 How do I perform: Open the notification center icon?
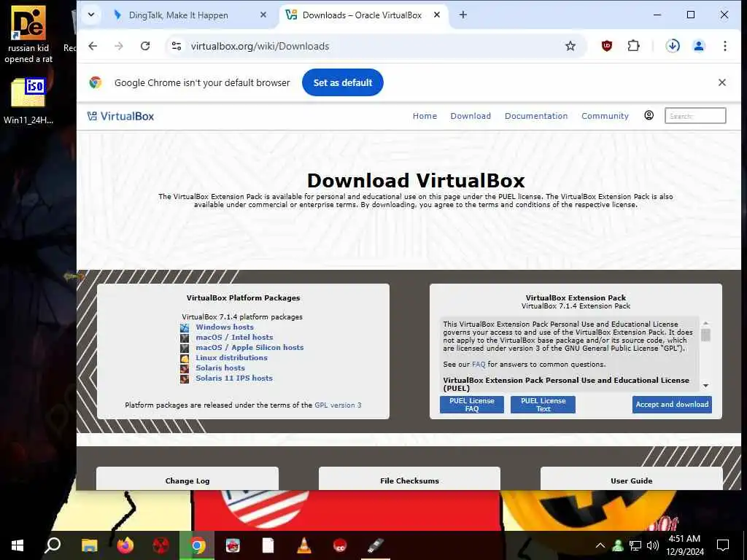coord(723,545)
